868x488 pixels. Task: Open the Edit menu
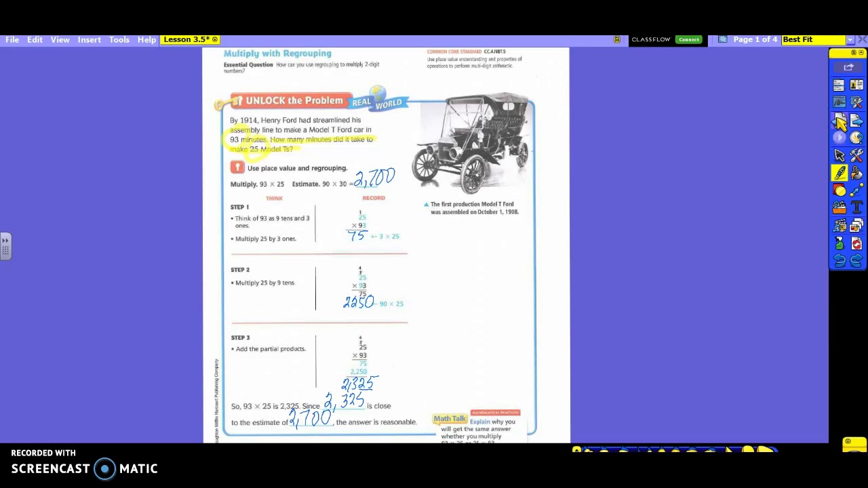(x=35, y=40)
